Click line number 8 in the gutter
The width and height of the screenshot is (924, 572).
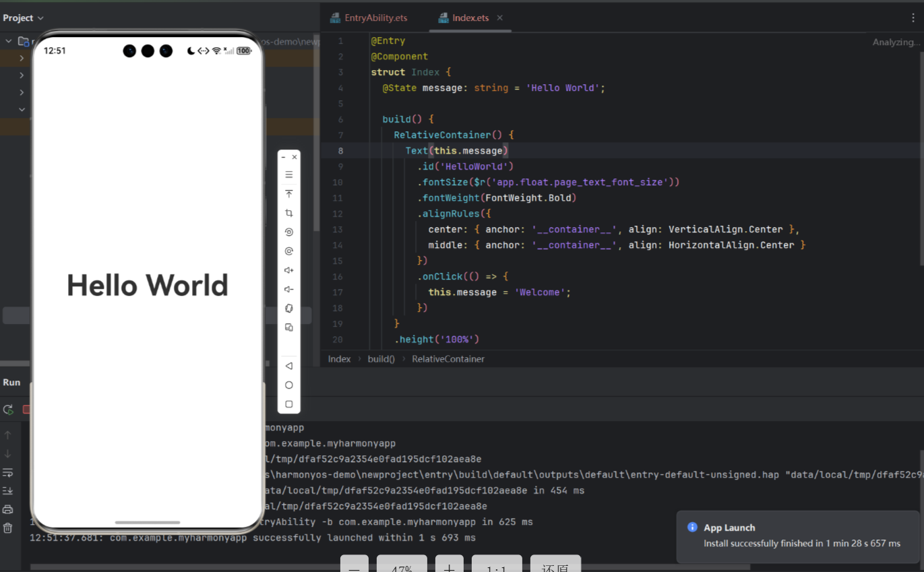[x=340, y=151]
